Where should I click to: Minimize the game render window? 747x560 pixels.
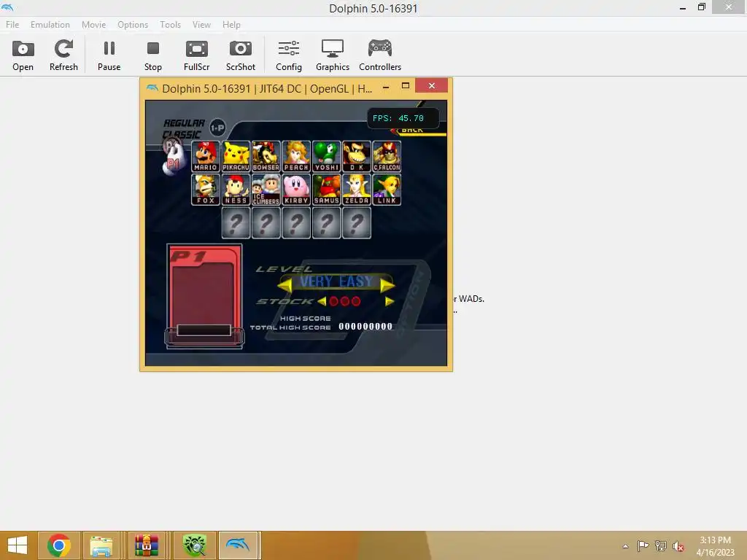click(386, 87)
